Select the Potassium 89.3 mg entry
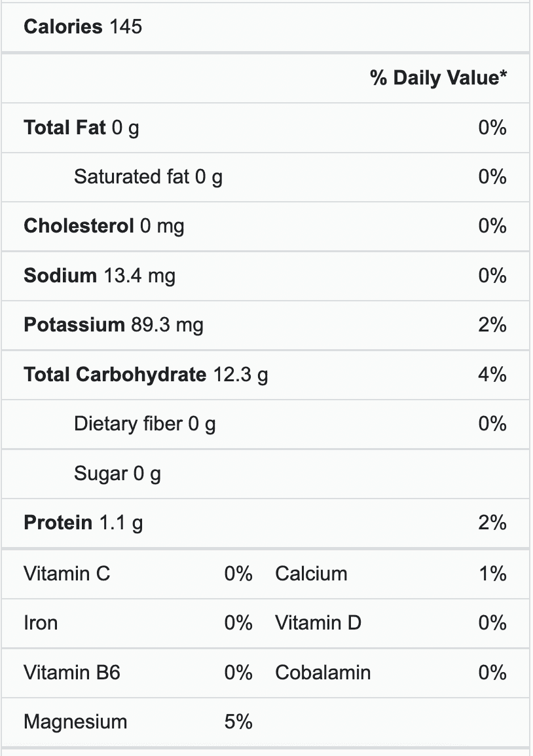The width and height of the screenshot is (533, 756). click(113, 325)
